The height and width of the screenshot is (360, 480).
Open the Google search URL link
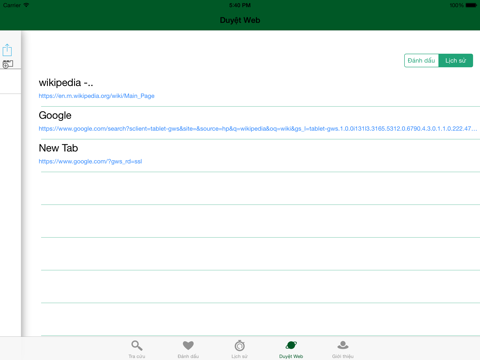[x=258, y=129]
